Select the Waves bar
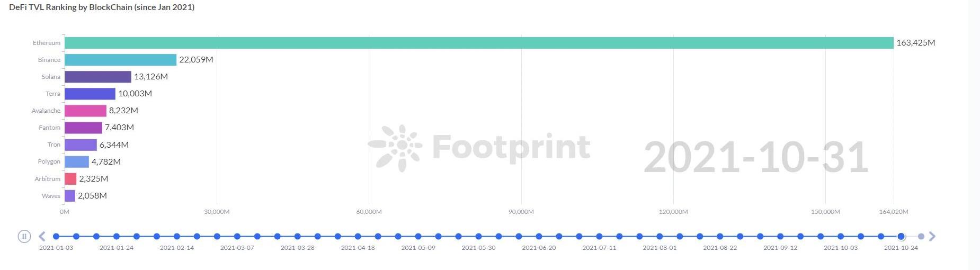This screenshot has height=270, width=980. coord(70,196)
